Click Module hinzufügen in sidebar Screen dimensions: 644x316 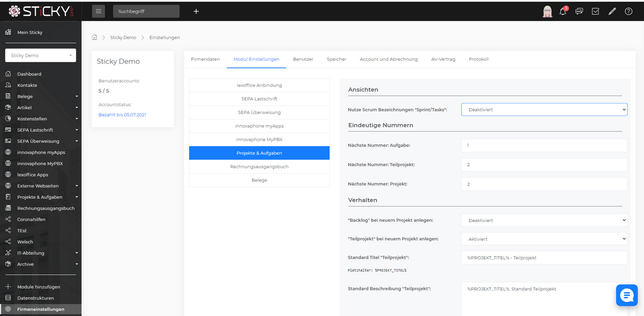coord(39,287)
